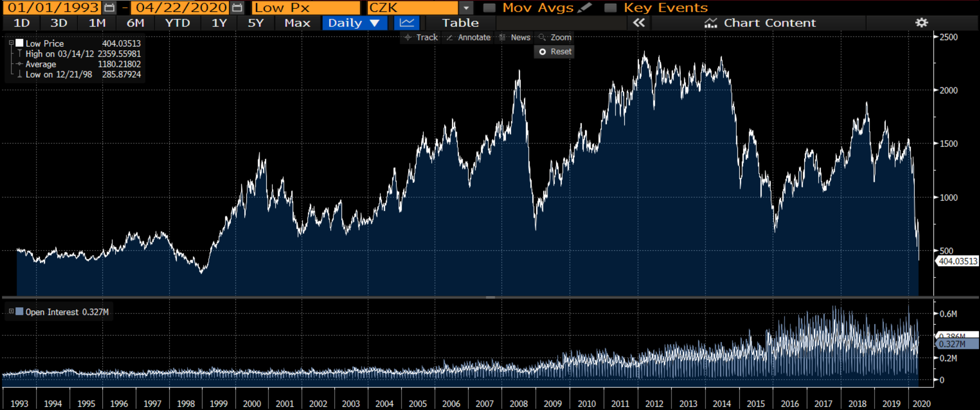The width and height of the screenshot is (980, 410).
Task: Click the 2016 year axis label
Action: [790, 404]
